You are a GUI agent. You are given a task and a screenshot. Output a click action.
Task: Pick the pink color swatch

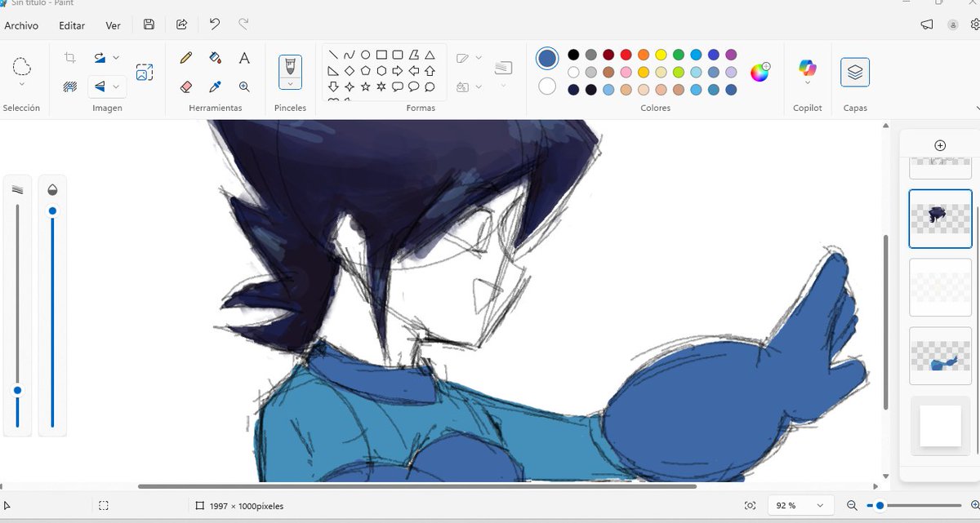click(626, 73)
